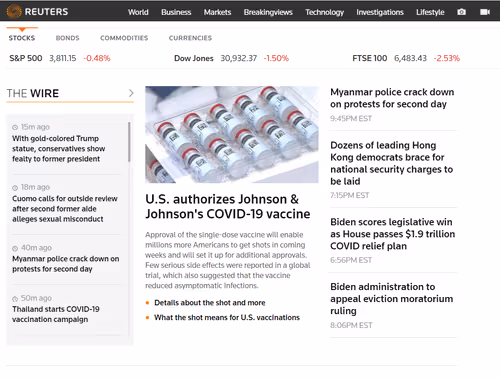The width and height of the screenshot is (500, 378).
Task: Click the '15m ago' timestamp
Action: 35,127
